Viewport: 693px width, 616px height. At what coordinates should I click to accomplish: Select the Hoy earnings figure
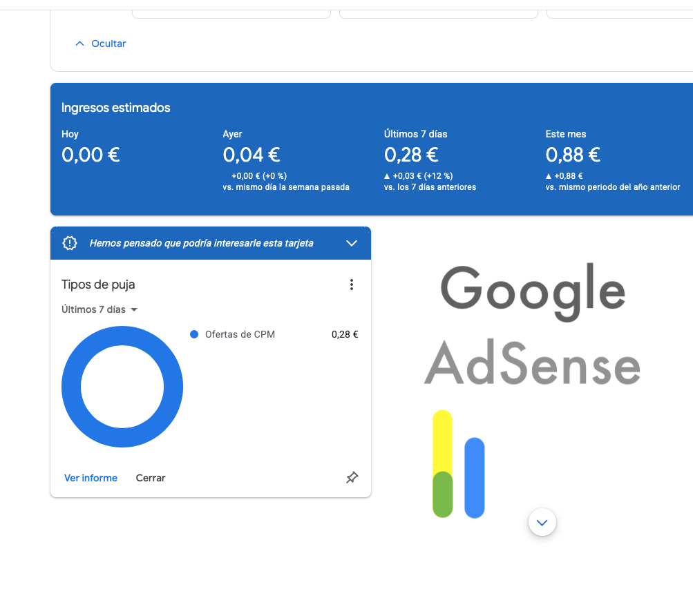(90, 155)
